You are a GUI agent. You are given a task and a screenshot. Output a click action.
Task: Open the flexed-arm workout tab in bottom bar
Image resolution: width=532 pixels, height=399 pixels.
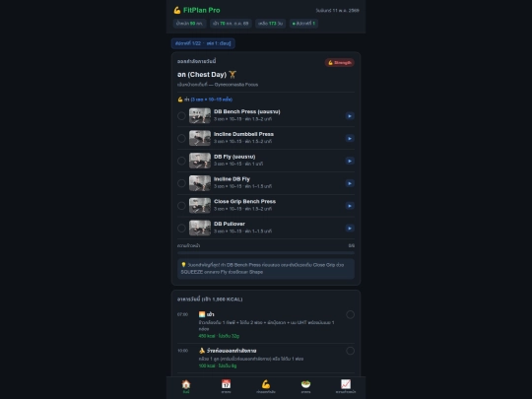pos(266,386)
